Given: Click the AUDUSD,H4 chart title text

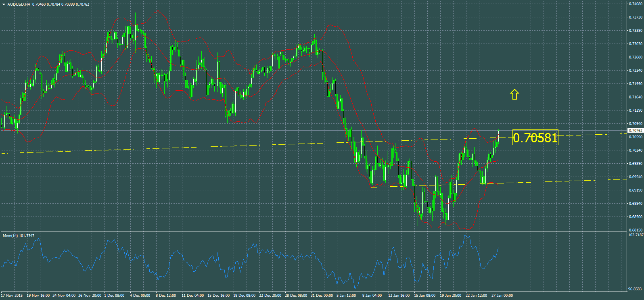Looking at the screenshot, I should coord(19,4).
